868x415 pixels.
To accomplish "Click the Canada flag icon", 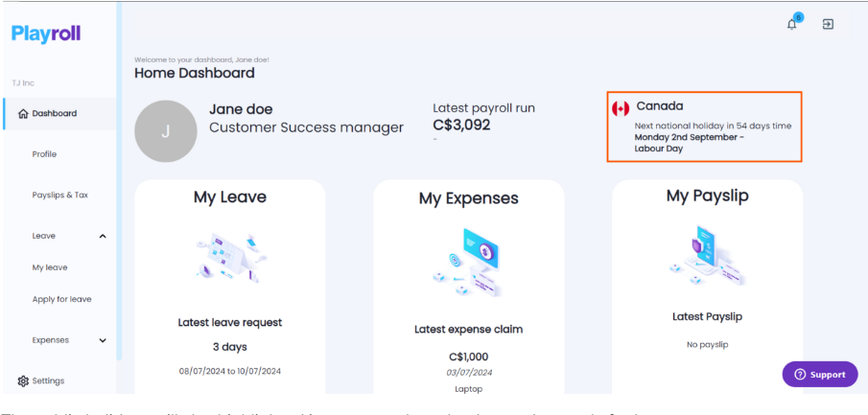I will (621, 108).
